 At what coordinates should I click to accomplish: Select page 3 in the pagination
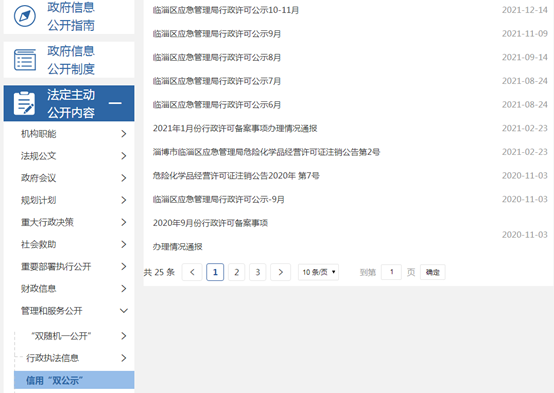click(x=258, y=272)
